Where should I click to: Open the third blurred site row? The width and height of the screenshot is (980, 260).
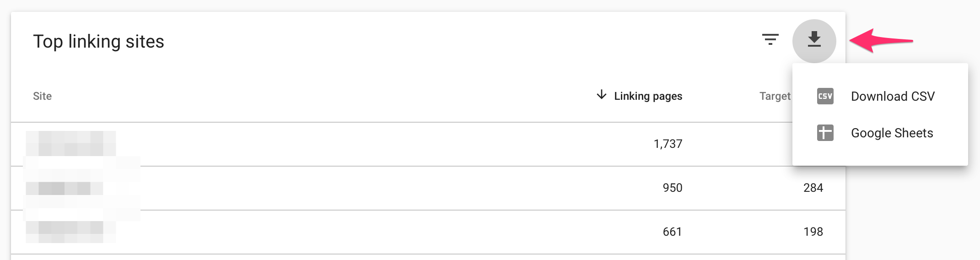tap(71, 232)
